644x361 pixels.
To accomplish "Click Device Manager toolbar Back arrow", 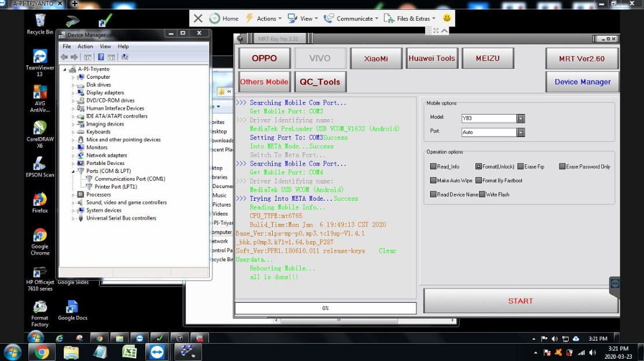I will 64,57.
